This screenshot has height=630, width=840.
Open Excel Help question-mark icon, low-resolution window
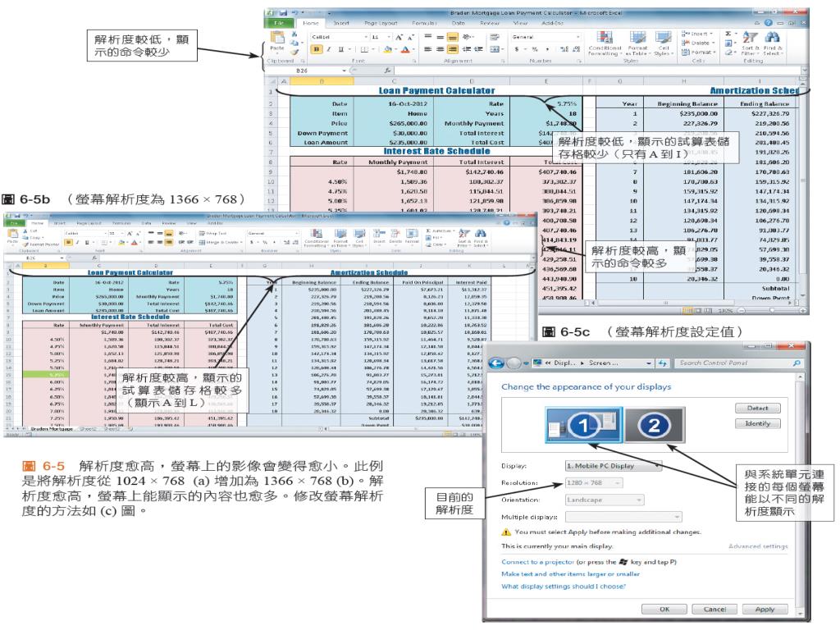tap(768, 23)
